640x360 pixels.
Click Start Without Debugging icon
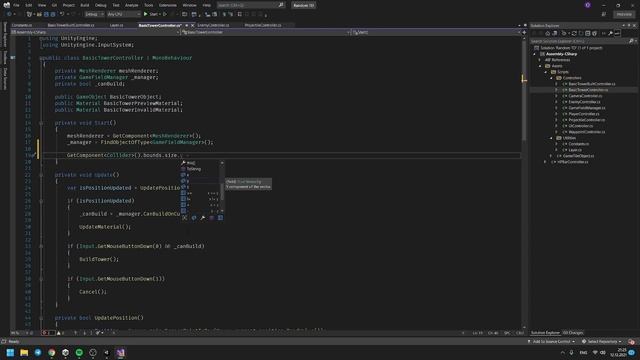click(x=165, y=14)
